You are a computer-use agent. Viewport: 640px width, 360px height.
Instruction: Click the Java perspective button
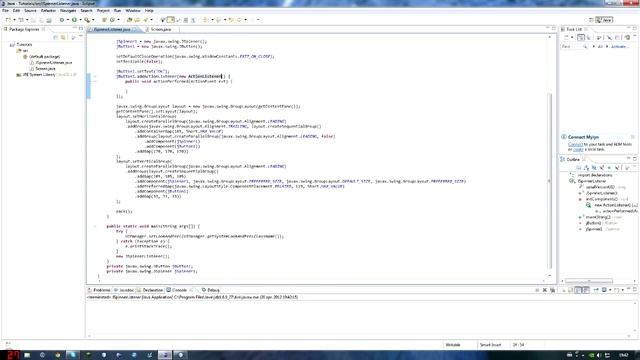604,20
